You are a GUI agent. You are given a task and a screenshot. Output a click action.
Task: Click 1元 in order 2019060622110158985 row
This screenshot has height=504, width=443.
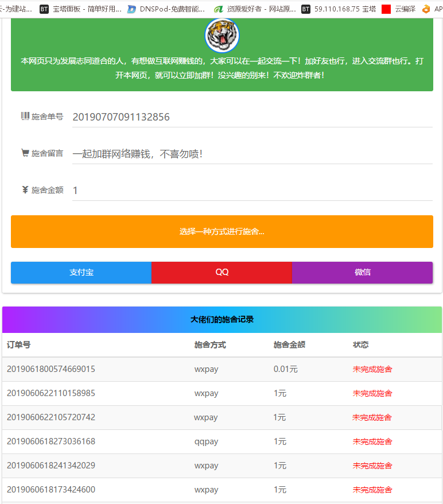(280, 393)
